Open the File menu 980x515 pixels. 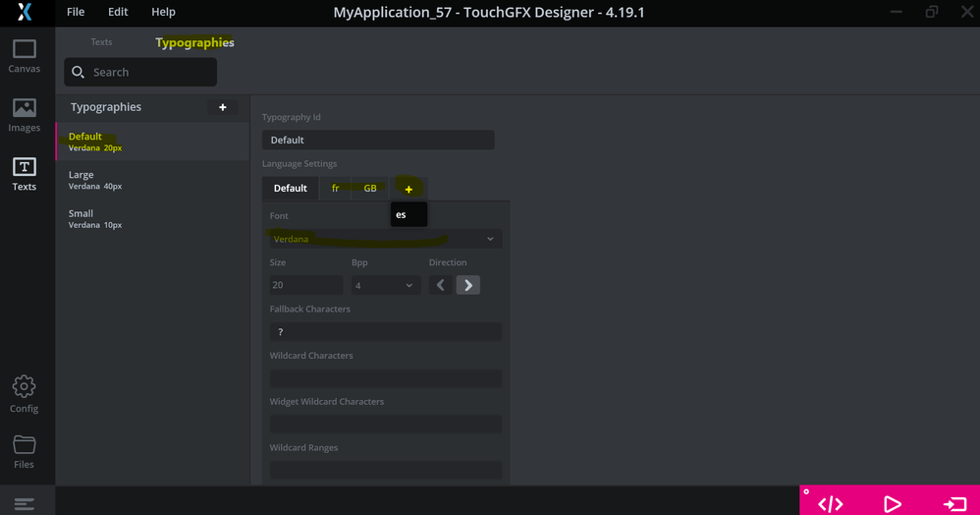click(76, 12)
